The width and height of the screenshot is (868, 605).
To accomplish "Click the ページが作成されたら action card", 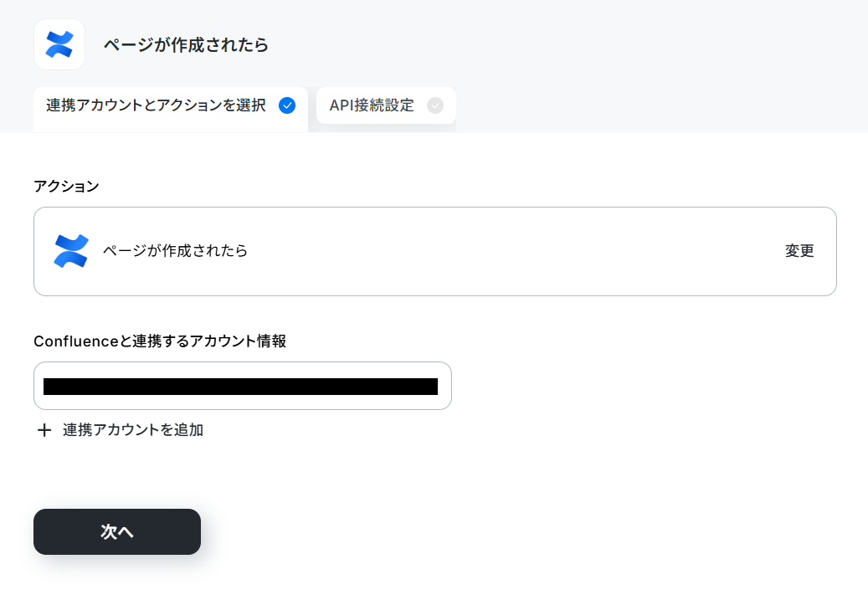I will pyautogui.click(x=435, y=251).
